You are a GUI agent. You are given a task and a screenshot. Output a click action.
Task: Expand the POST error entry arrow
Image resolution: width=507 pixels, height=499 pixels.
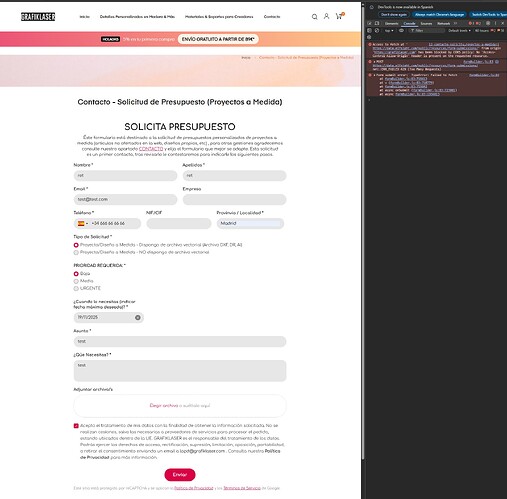click(x=374, y=62)
